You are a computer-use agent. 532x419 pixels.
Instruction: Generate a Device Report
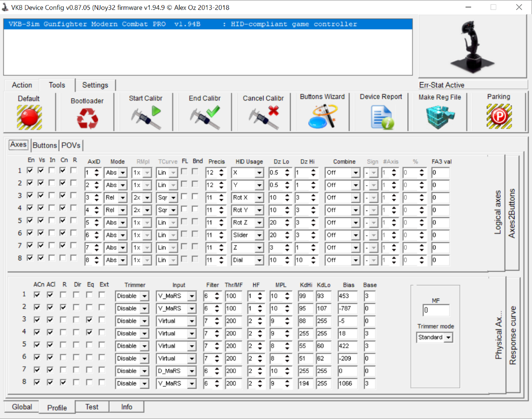coord(382,117)
